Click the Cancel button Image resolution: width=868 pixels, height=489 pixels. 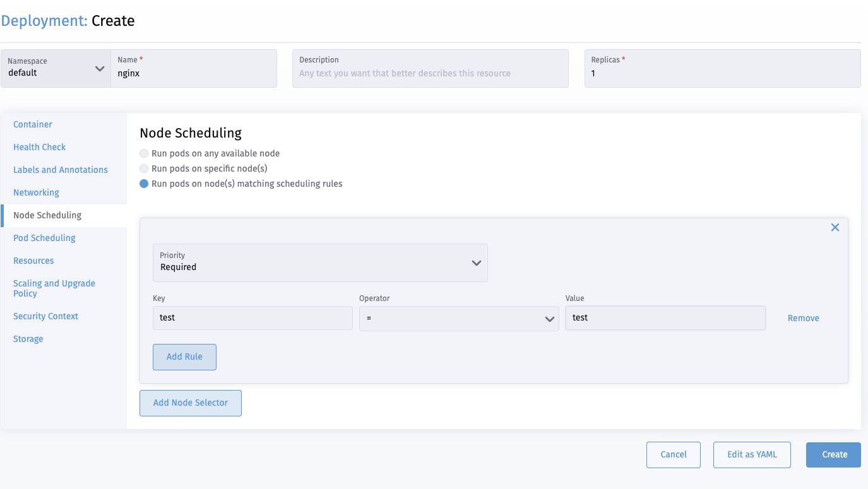[x=673, y=454]
